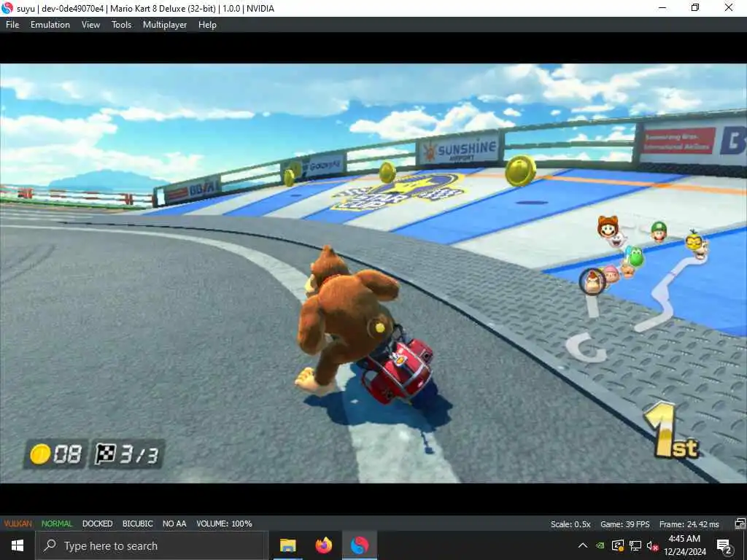Click the lap counter showing 3/3

[x=127, y=454]
